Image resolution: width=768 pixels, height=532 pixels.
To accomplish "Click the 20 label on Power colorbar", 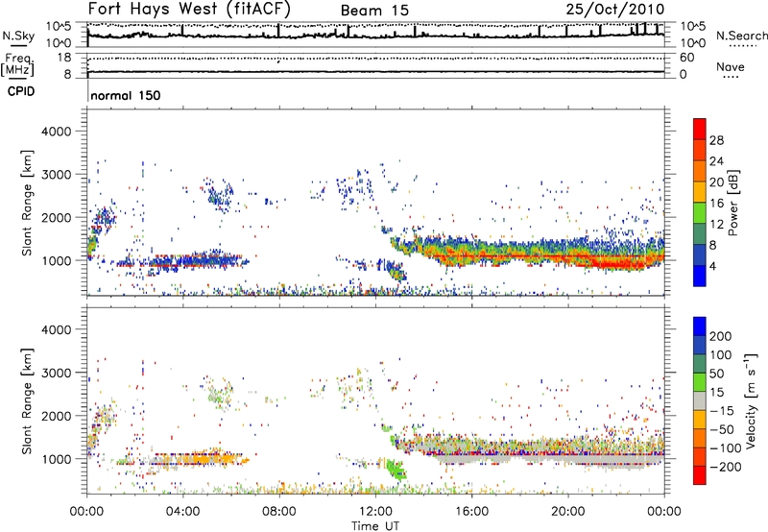I will click(x=716, y=182).
